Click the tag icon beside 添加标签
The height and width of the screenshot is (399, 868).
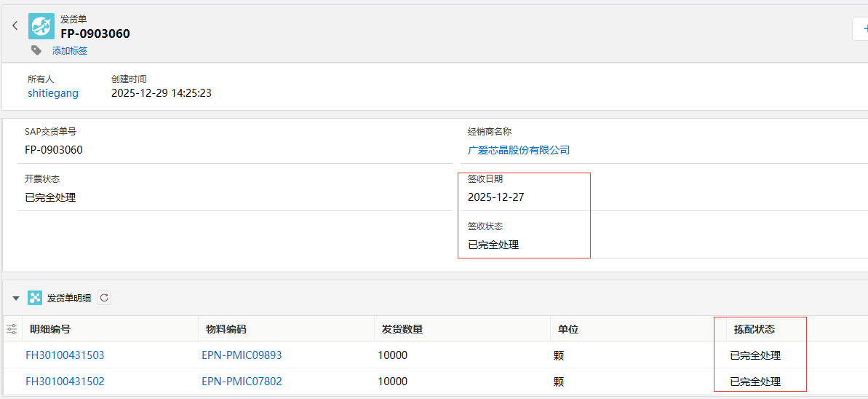36,50
